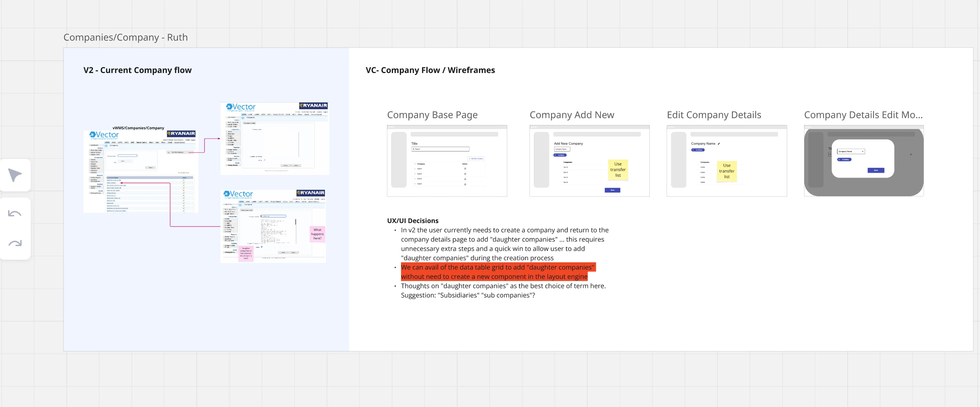The width and height of the screenshot is (980, 407).
Task: Click the redo arrow icon
Action: pyautogui.click(x=15, y=243)
